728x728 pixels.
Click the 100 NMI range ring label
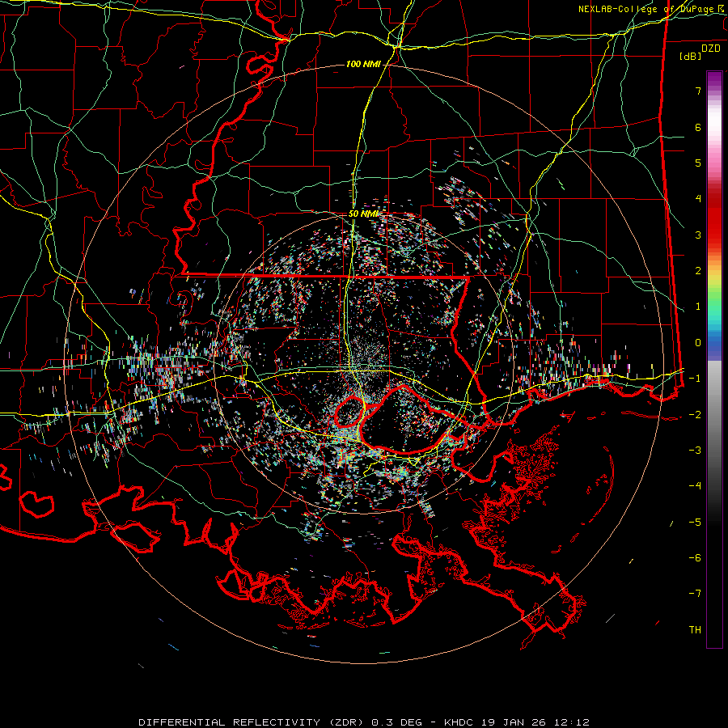(x=363, y=64)
